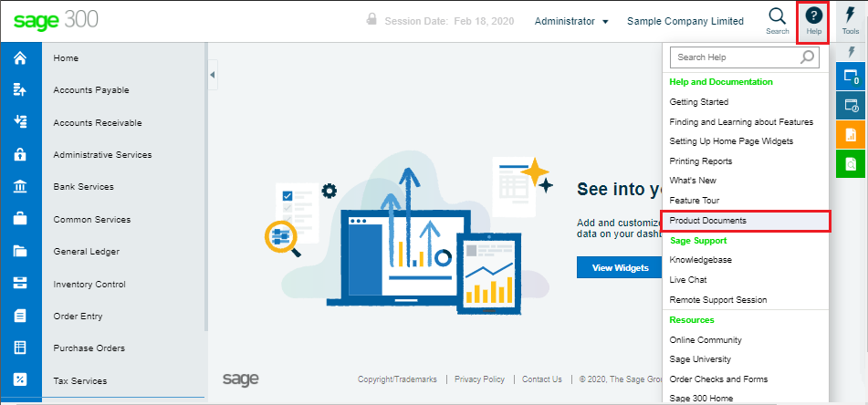The height and width of the screenshot is (405, 868).
Task: Open Copyright/Trademarks footer link
Action: tap(397, 379)
